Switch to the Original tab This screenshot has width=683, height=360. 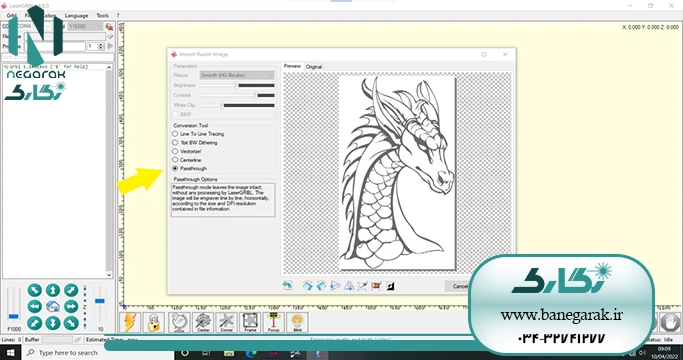[x=314, y=67]
